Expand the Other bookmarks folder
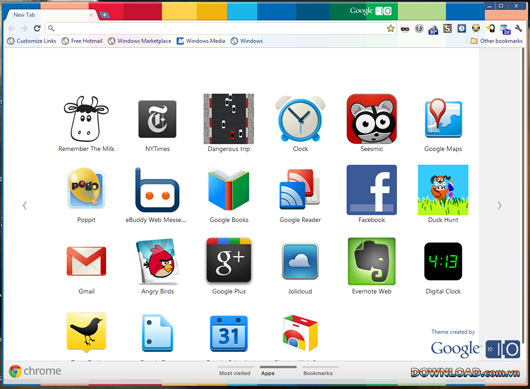The width and height of the screenshot is (530, 389). (x=496, y=41)
